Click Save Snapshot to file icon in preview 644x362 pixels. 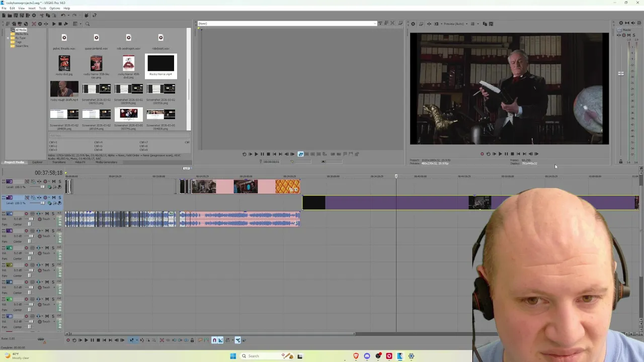[491, 24]
